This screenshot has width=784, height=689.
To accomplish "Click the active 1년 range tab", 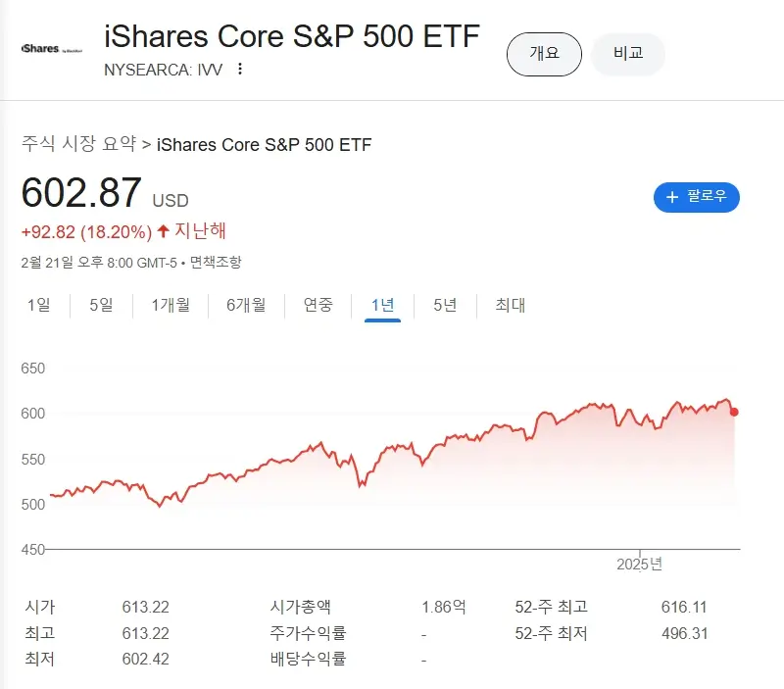I will pyautogui.click(x=382, y=305).
